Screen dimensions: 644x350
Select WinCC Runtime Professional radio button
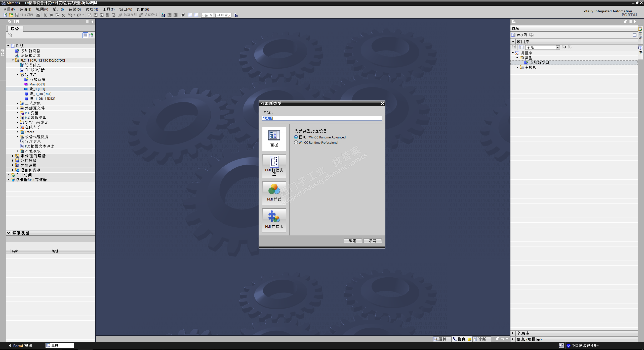coord(296,142)
